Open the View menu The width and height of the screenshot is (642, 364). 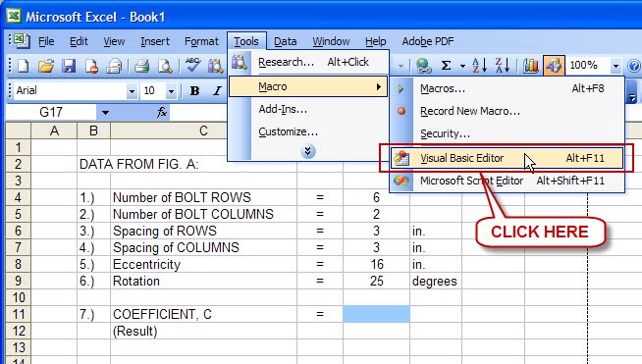[114, 41]
